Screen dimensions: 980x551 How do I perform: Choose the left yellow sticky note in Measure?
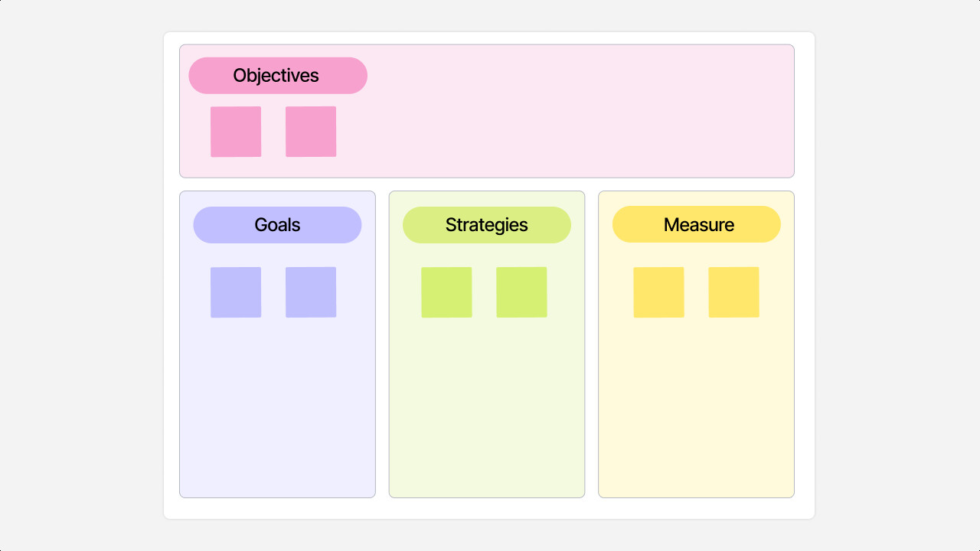coord(658,292)
